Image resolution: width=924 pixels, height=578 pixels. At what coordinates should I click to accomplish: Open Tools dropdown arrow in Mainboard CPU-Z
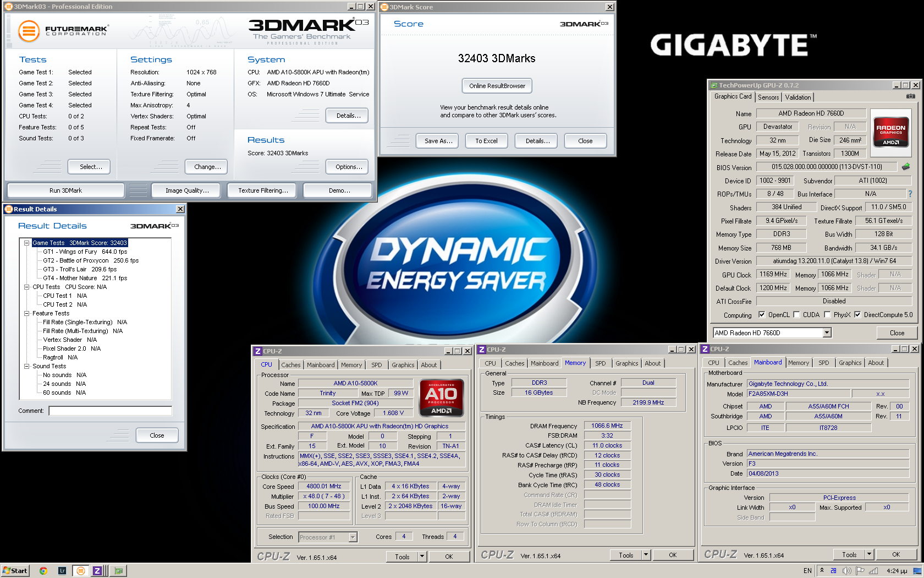coord(870,554)
